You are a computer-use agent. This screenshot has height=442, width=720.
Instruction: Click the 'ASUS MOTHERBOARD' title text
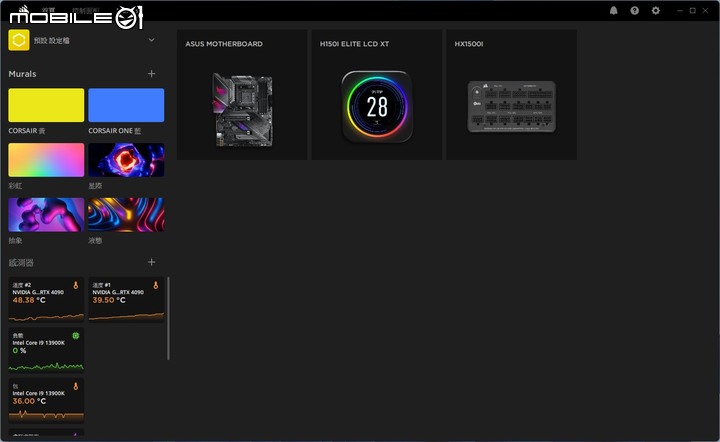click(224, 44)
